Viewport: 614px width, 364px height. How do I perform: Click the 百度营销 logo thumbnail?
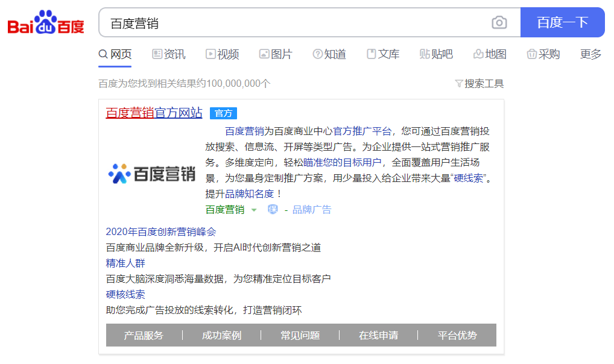(x=152, y=174)
